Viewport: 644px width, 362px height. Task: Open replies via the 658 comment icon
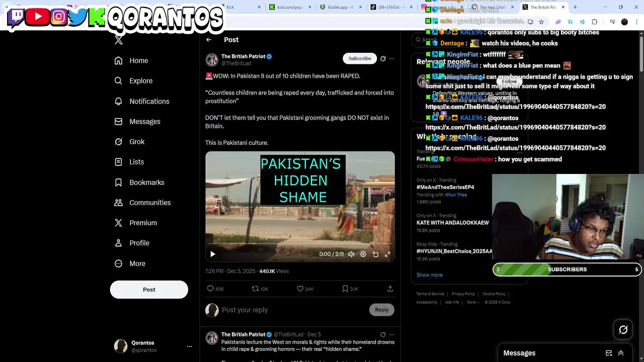[215, 289]
